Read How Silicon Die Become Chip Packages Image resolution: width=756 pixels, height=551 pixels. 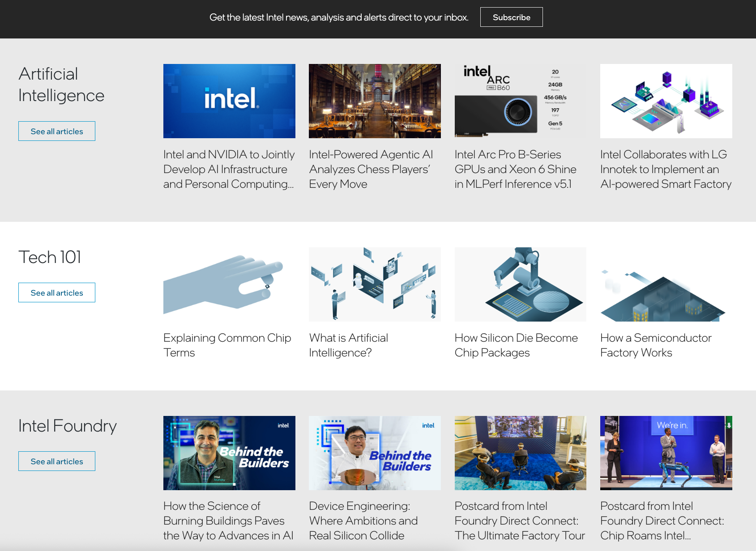coord(516,345)
